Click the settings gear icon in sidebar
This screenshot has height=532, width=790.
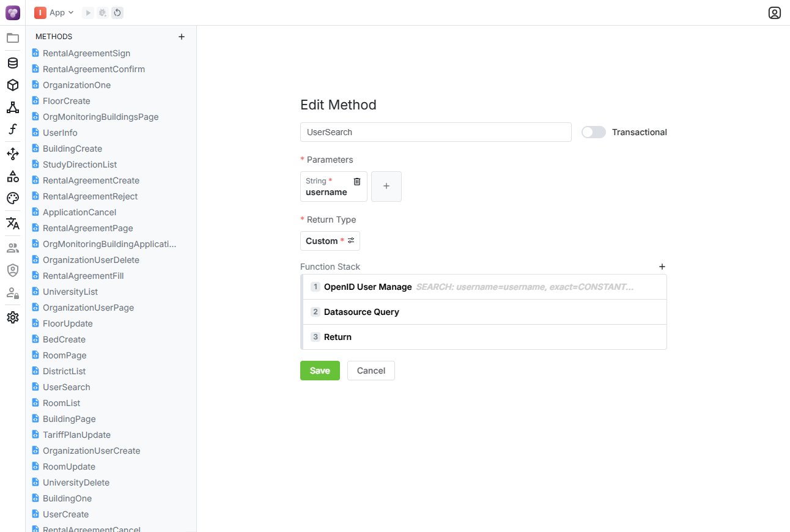coord(13,317)
